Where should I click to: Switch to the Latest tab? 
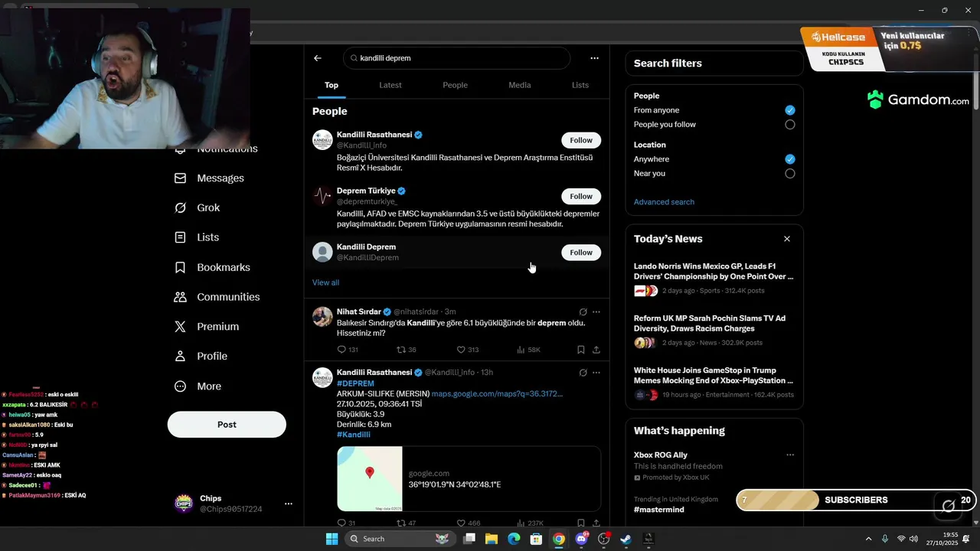pos(390,85)
